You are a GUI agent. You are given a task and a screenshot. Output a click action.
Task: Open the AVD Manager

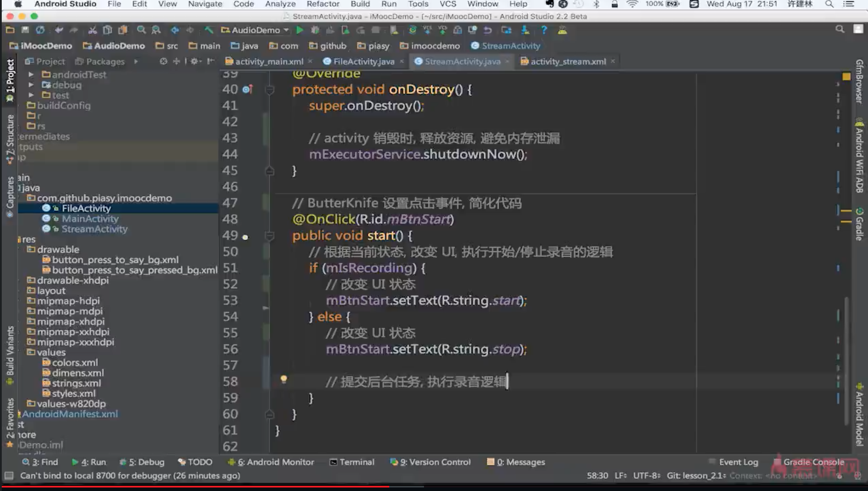click(505, 30)
